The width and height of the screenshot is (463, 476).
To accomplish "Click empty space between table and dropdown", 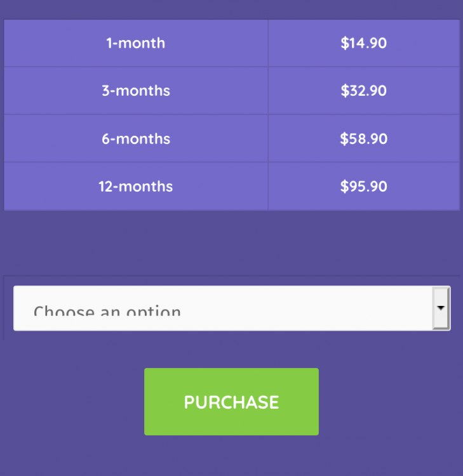I will (x=231, y=242).
